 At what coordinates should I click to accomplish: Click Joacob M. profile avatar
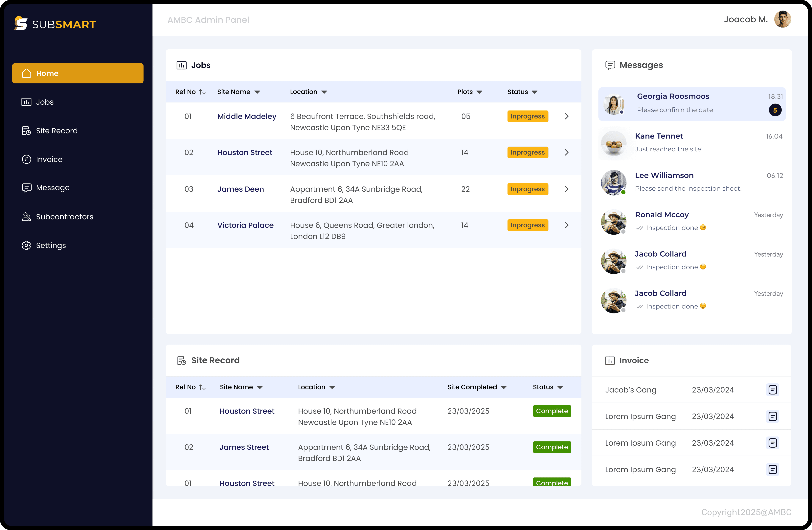tap(782, 19)
